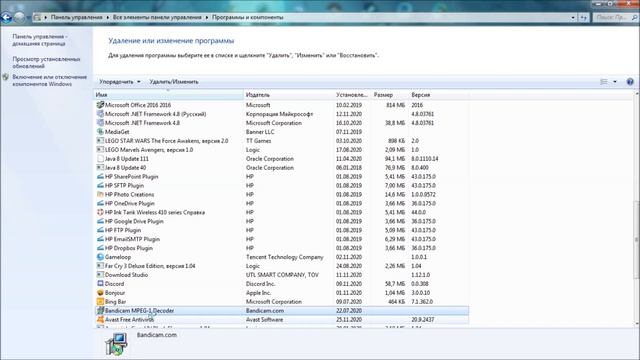
Task: Open Панель управления - домашняя страница link
Action: 40,40
